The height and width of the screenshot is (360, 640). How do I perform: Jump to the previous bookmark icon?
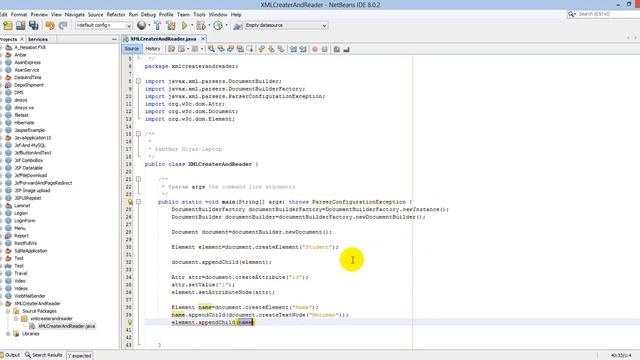(262, 49)
